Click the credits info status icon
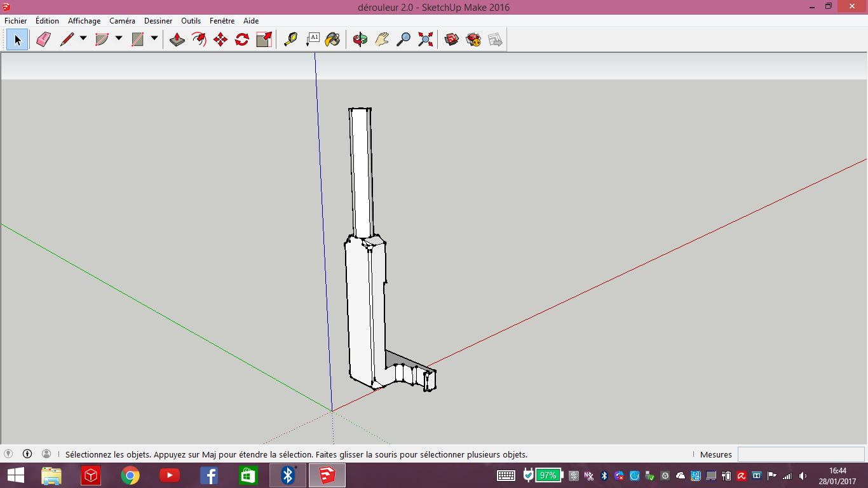 [x=27, y=454]
